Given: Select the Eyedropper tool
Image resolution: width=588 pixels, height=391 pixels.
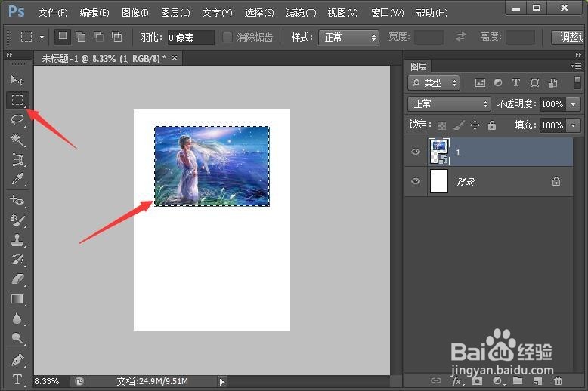Looking at the screenshot, I should pos(17,179).
